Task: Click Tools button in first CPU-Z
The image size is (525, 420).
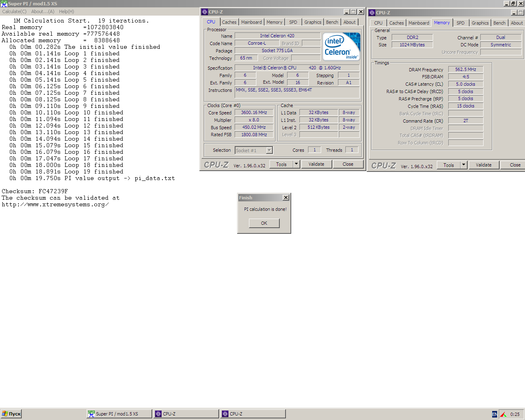Action: point(281,164)
